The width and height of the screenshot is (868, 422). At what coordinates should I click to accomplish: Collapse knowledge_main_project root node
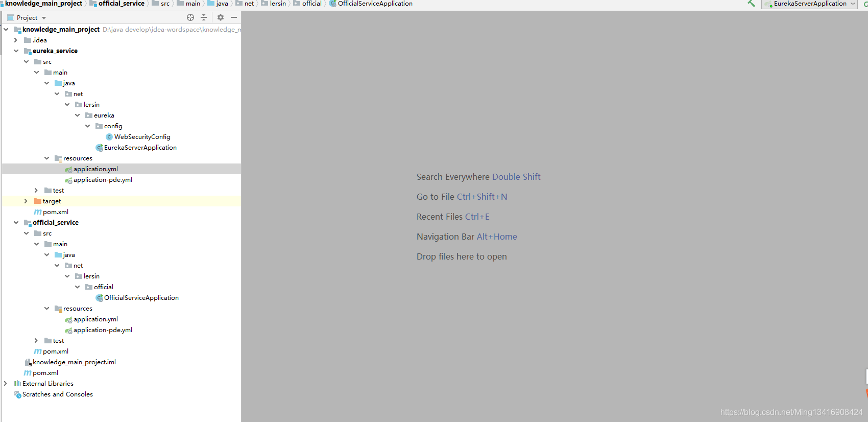pos(6,30)
